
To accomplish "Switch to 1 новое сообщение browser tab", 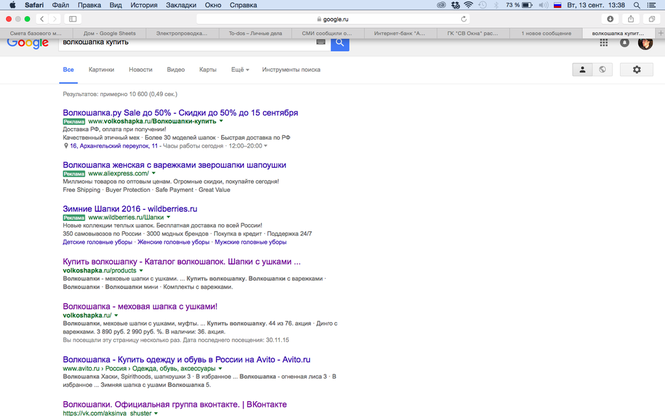I will tap(546, 33).
